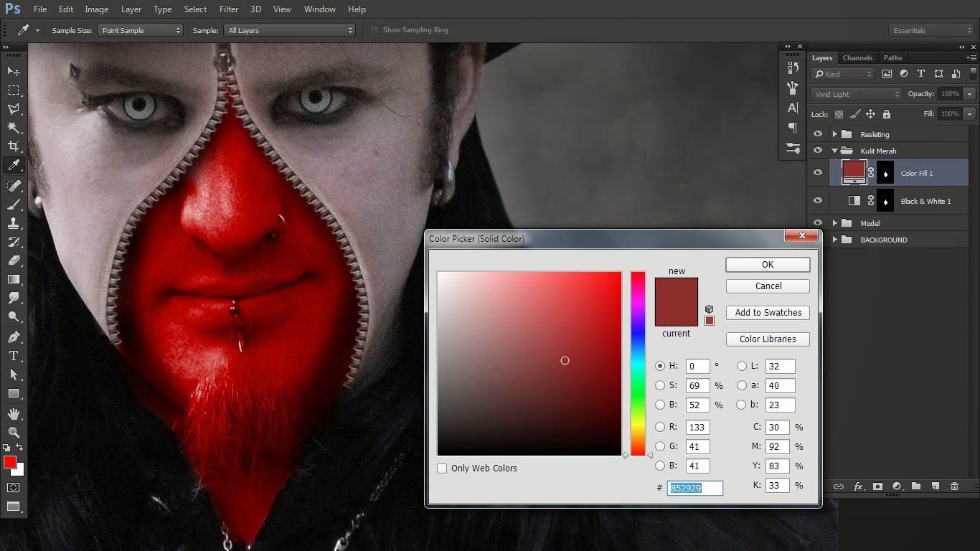The image size is (980, 551).
Task: Open the Vivid Light blend mode dropdown
Action: (x=856, y=94)
